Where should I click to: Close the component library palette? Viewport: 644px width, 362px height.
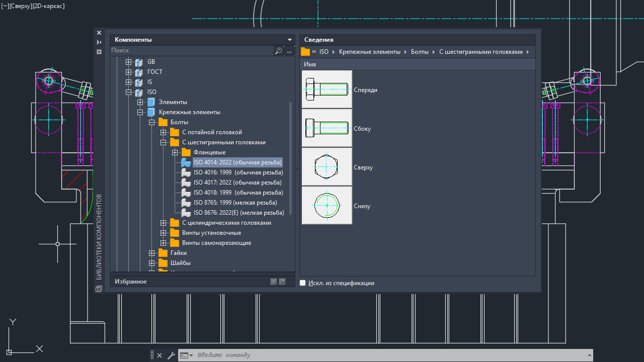click(x=99, y=33)
